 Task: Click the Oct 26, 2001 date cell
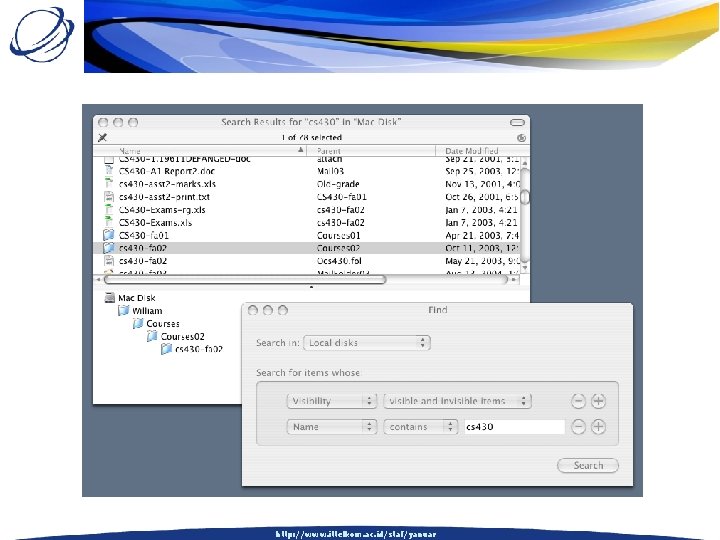[482, 197]
